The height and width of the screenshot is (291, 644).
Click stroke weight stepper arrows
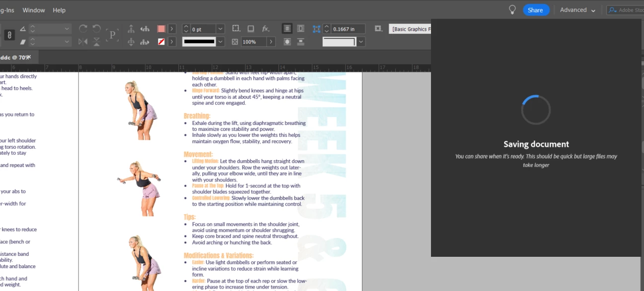coord(186,29)
